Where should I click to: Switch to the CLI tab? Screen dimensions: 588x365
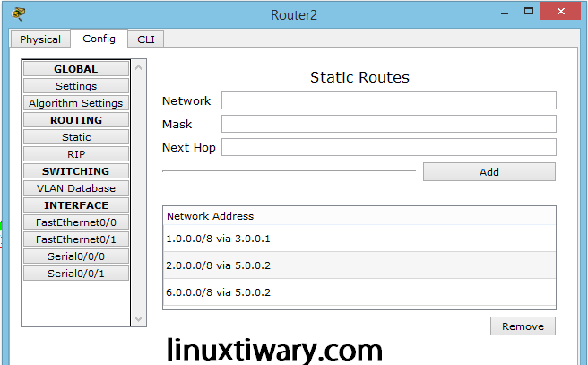pos(146,39)
